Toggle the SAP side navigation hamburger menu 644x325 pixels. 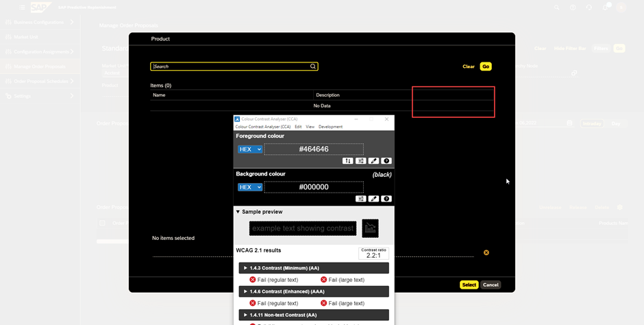coord(22,8)
